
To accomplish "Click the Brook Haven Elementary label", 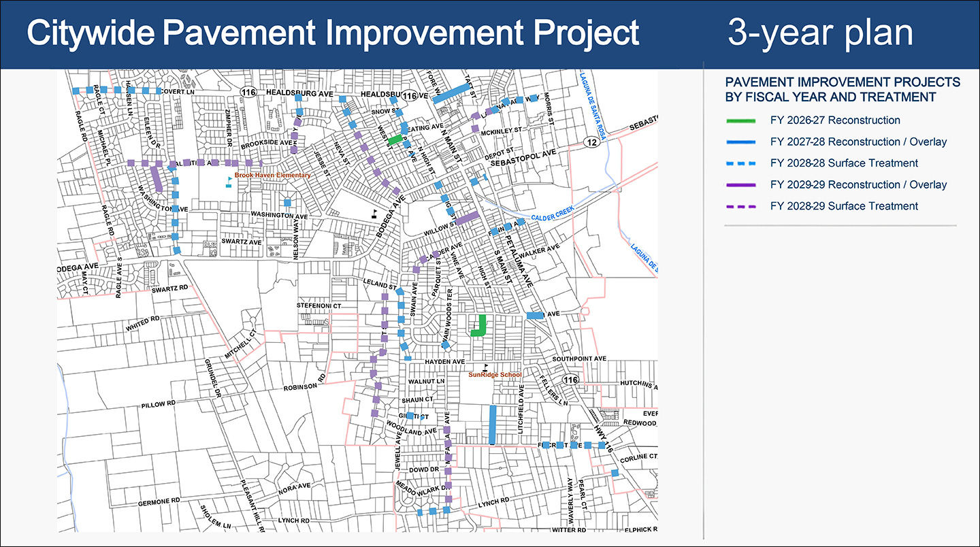I will [x=273, y=176].
